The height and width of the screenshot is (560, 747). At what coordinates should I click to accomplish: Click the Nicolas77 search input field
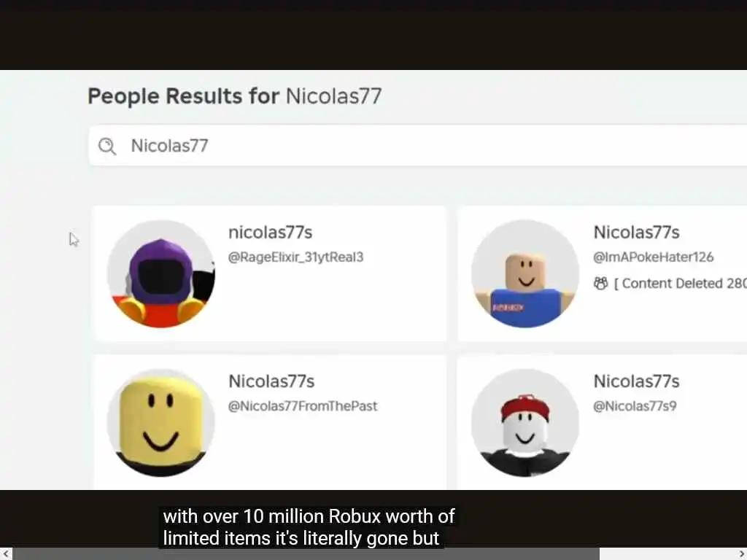point(418,146)
